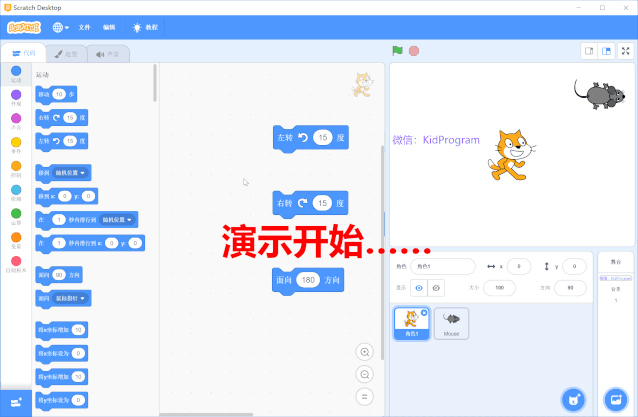Enter full screen stage mode

tap(625, 51)
